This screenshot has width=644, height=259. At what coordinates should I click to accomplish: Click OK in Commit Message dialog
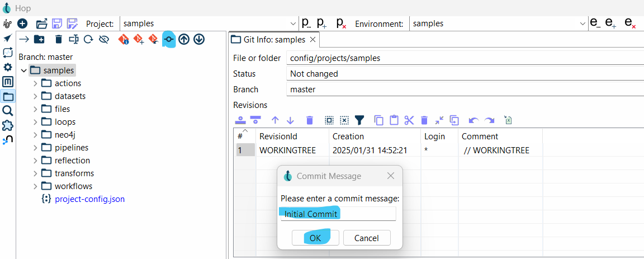pos(315,238)
